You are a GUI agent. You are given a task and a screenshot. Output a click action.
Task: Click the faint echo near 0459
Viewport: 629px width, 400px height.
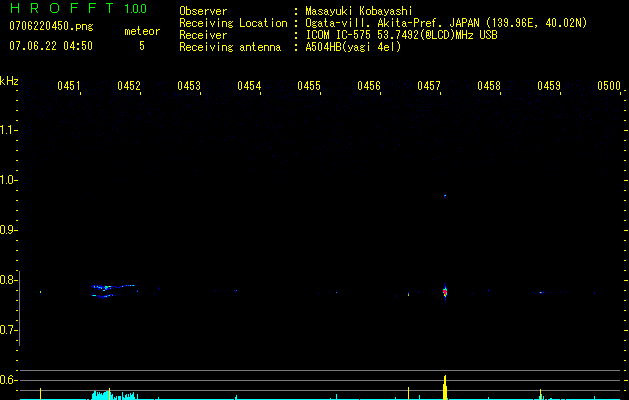tap(542, 292)
